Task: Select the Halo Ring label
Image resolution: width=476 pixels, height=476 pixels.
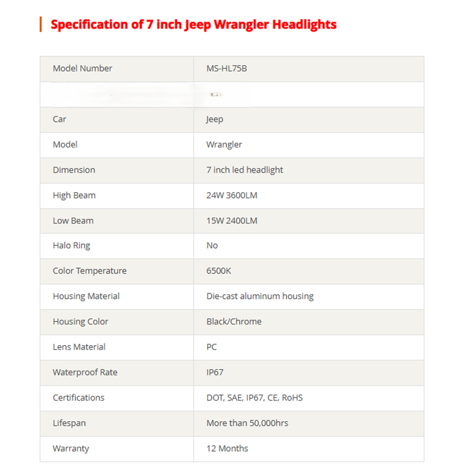Action: pos(71,246)
